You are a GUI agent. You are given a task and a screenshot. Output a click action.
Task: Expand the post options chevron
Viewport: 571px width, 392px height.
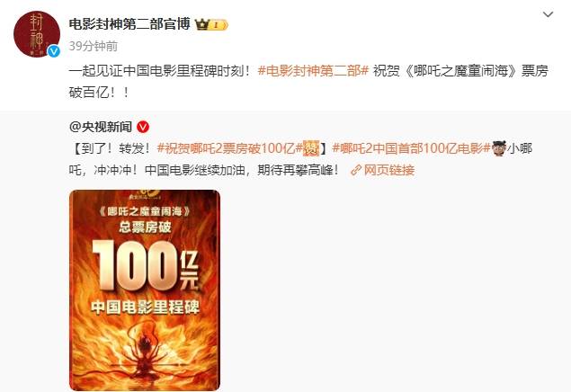548,14
